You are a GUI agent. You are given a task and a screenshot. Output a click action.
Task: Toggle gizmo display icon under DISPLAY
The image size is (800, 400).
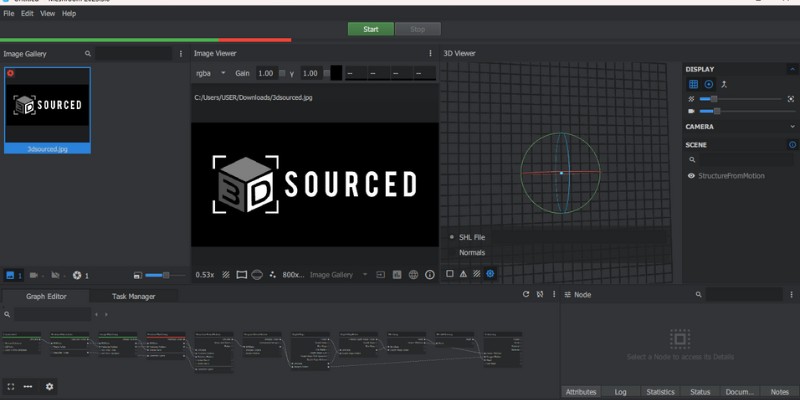point(709,85)
